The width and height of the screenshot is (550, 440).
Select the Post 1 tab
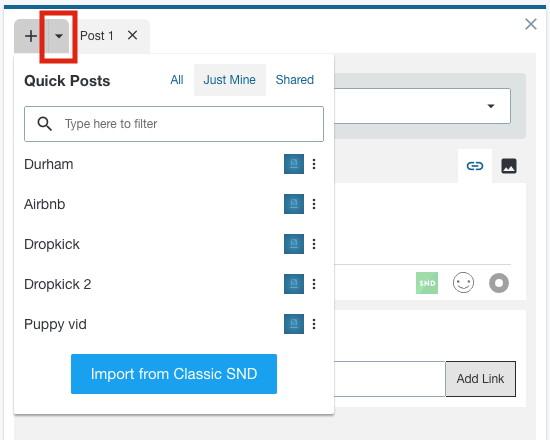point(96,35)
